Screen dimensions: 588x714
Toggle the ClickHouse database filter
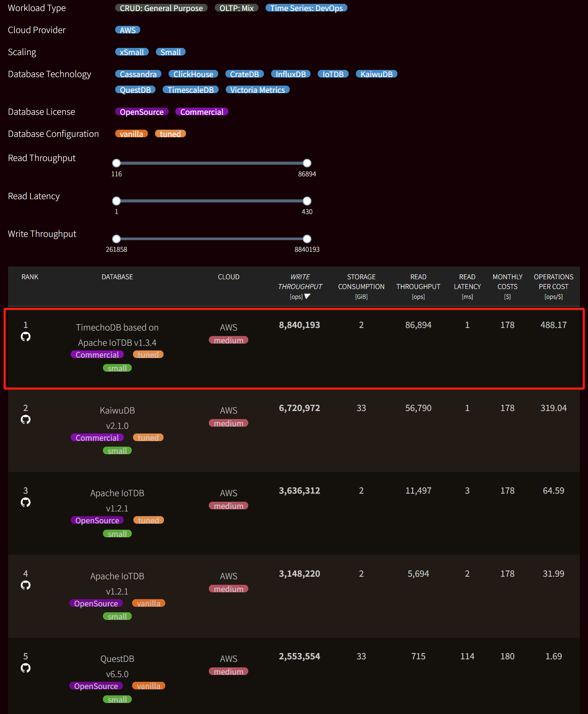coord(193,74)
